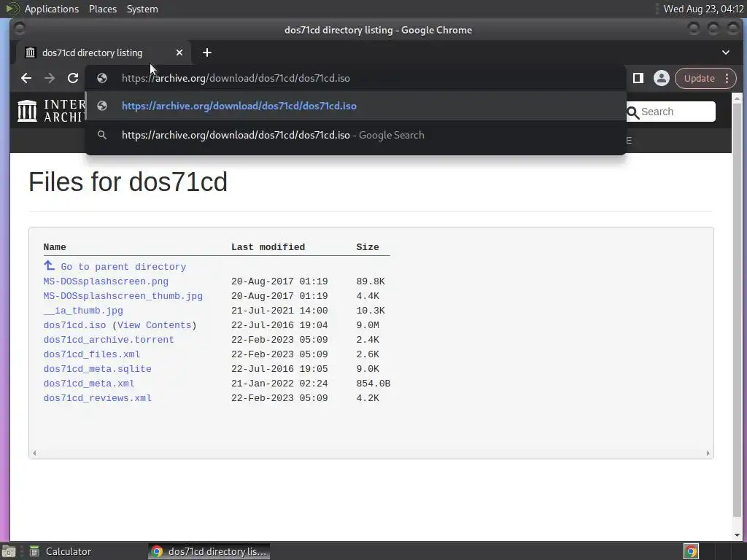The image size is (747, 560).
Task: Open the Applications menu
Action: (x=52, y=9)
